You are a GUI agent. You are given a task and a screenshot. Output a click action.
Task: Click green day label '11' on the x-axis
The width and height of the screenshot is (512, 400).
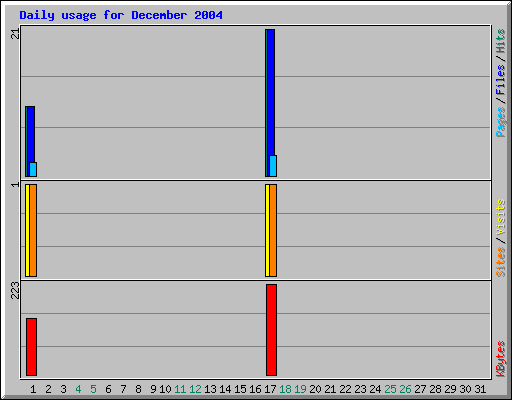[180, 389]
